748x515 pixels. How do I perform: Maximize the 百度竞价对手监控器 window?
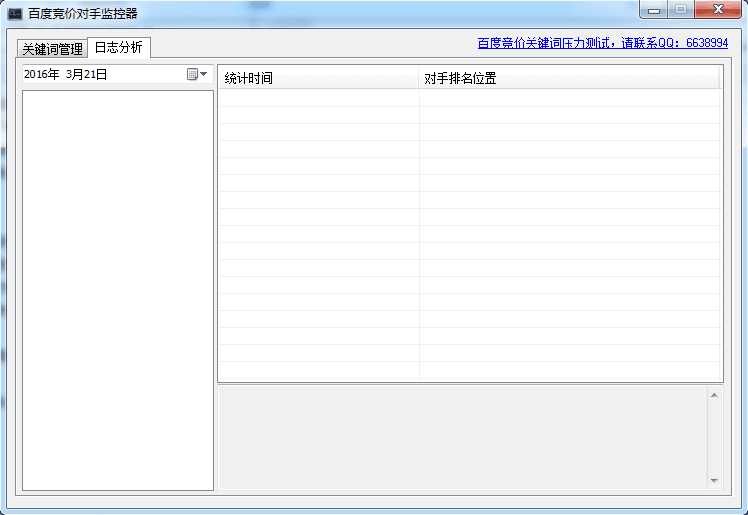tap(681, 10)
